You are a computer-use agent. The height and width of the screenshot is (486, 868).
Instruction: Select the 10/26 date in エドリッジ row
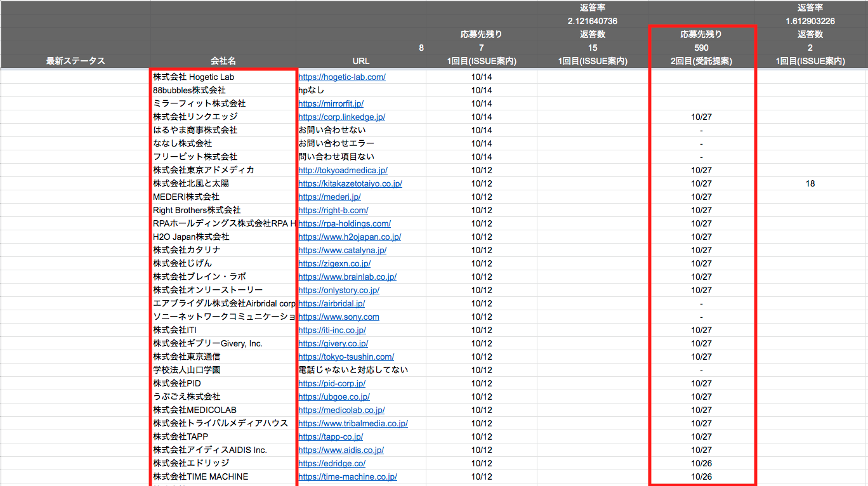pyautogui.click(x=701, y=463)
